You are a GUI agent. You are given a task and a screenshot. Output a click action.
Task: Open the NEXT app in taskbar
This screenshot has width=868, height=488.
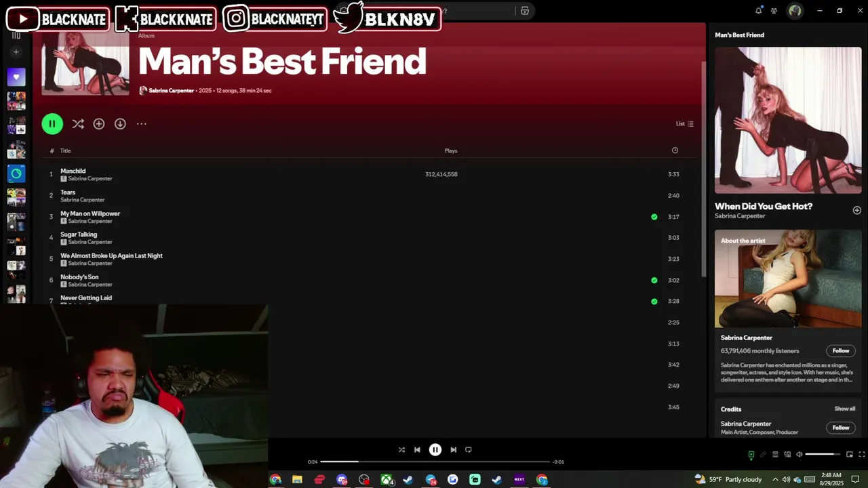click(519, 480)
